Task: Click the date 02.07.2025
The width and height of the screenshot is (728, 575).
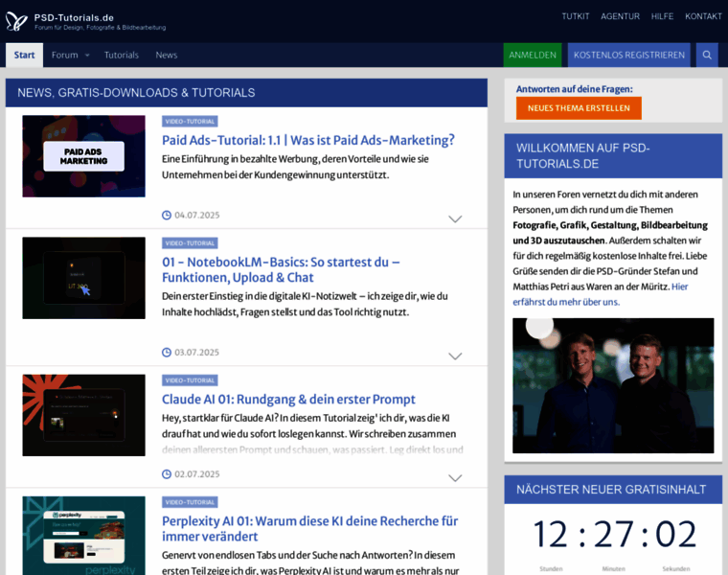Action: pos(197,473)
